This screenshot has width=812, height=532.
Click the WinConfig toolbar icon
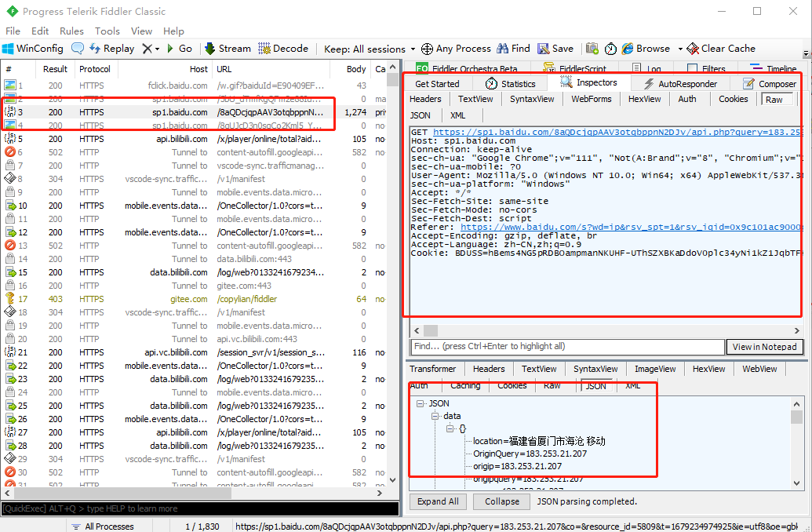(8, 49)
